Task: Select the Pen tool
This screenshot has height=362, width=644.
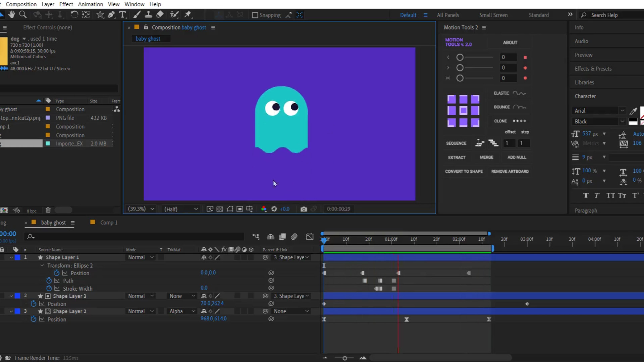Action: pyautogui.click(x=111, y=14)
